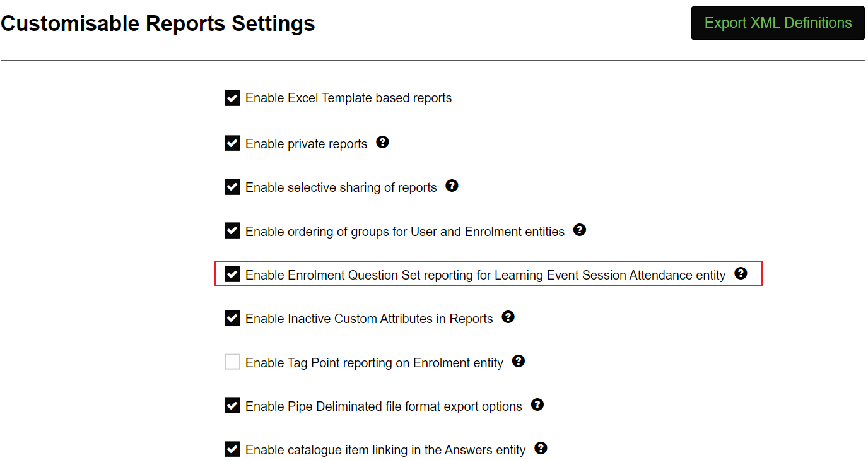Click Export XML Definitions button
Viewport: 868px width, 460px height.
[x=778, y=23]
